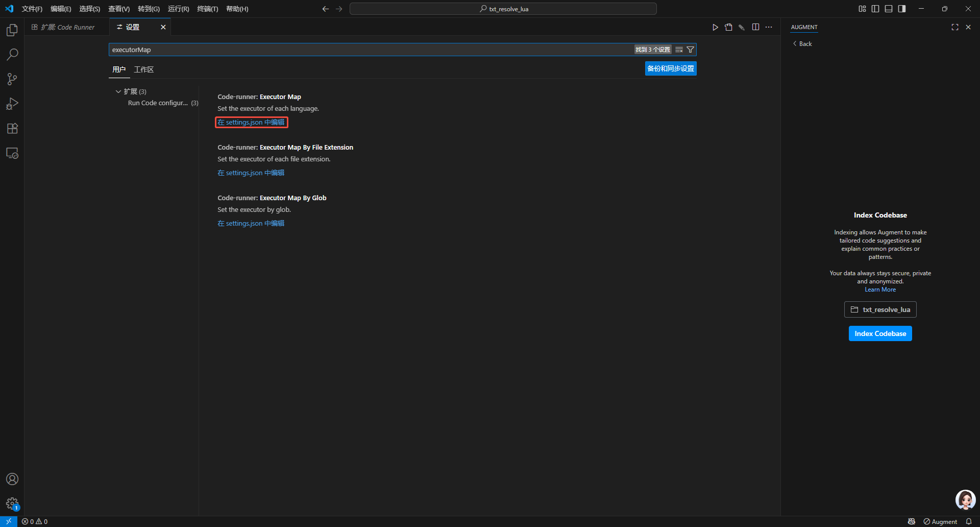Toggle primary side bar visibility
This screenshot has height=527, width=980.
point(875,9)
